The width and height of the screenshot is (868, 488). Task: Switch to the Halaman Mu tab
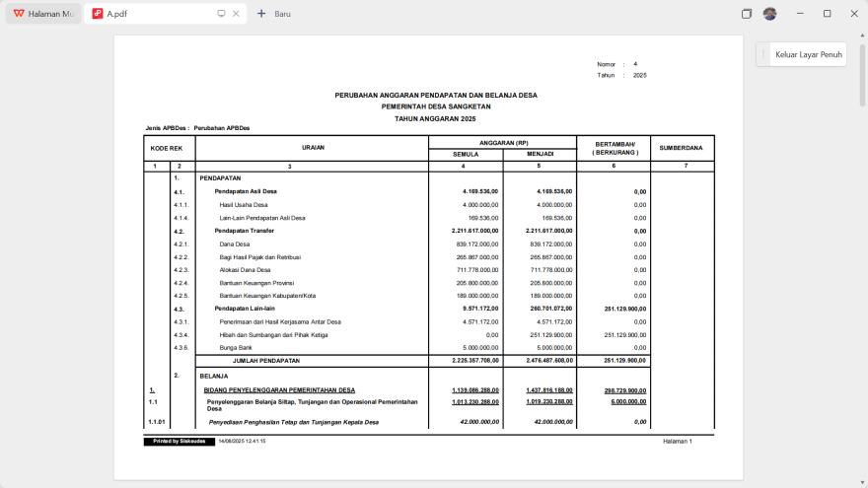pos(43,14)
